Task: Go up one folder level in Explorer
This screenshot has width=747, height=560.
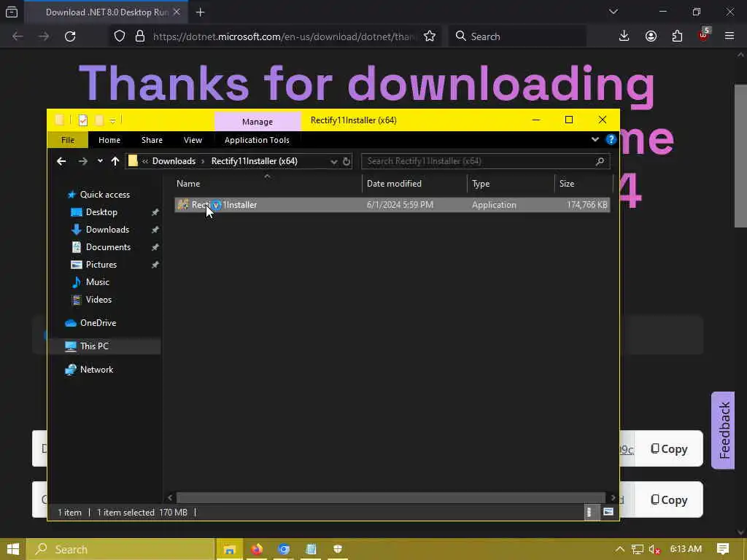Action: tap(115, 161)
